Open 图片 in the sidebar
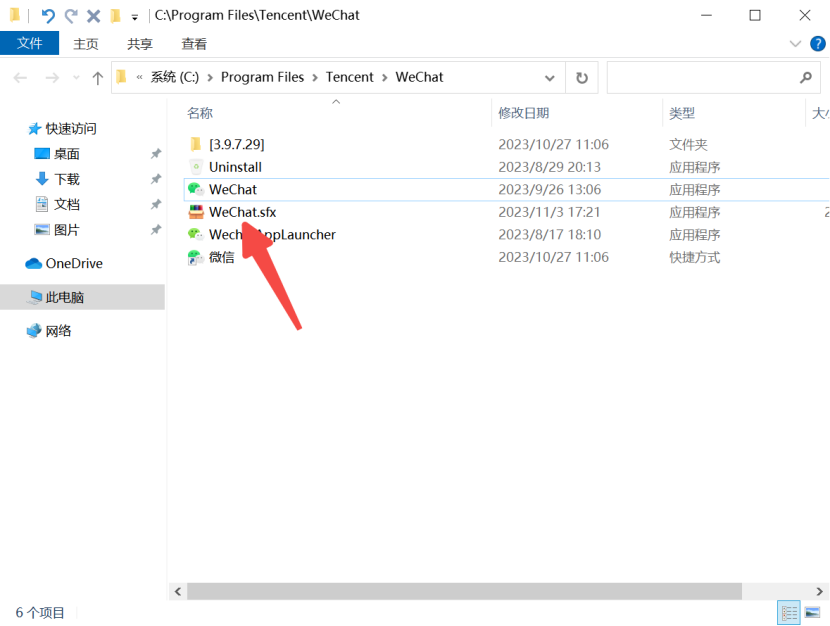Image resolution: width=830 pixels, height=626 pixels. 67,230
